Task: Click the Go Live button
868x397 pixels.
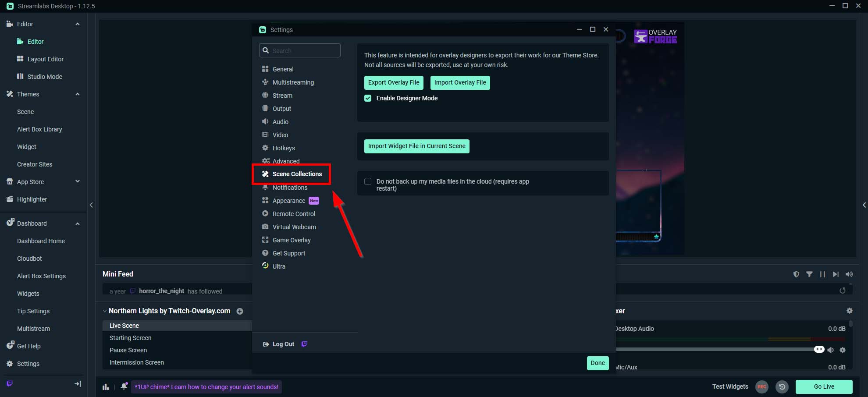Action: [x=824, y=386]
